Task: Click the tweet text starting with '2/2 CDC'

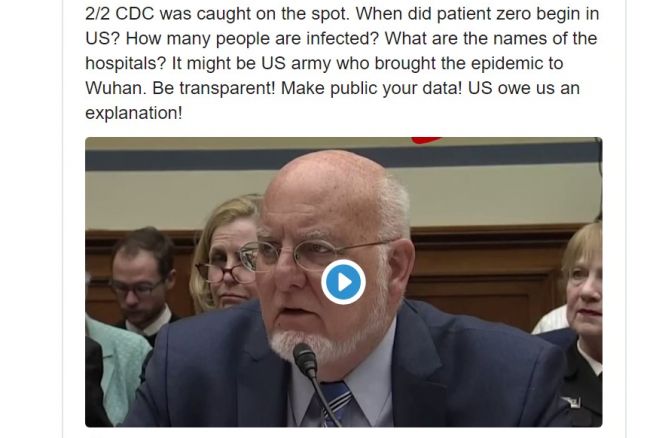Action: (x=342, y=63)
